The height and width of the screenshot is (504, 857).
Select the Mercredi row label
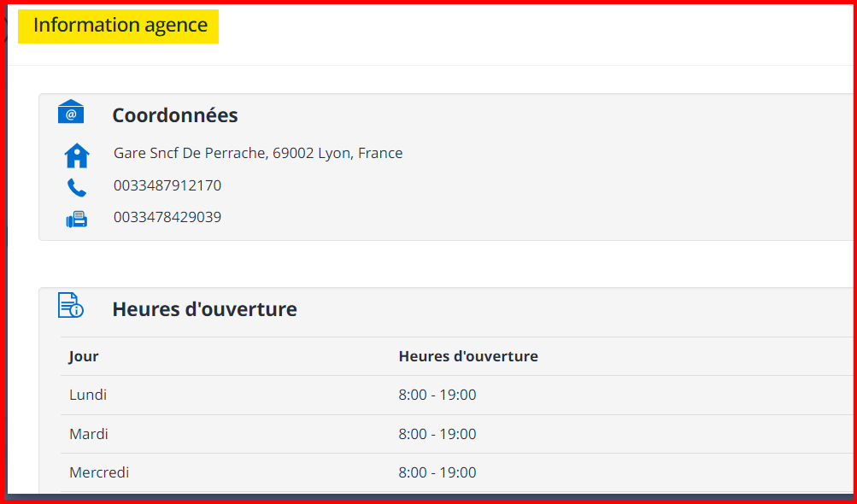(x=99, y=472)
